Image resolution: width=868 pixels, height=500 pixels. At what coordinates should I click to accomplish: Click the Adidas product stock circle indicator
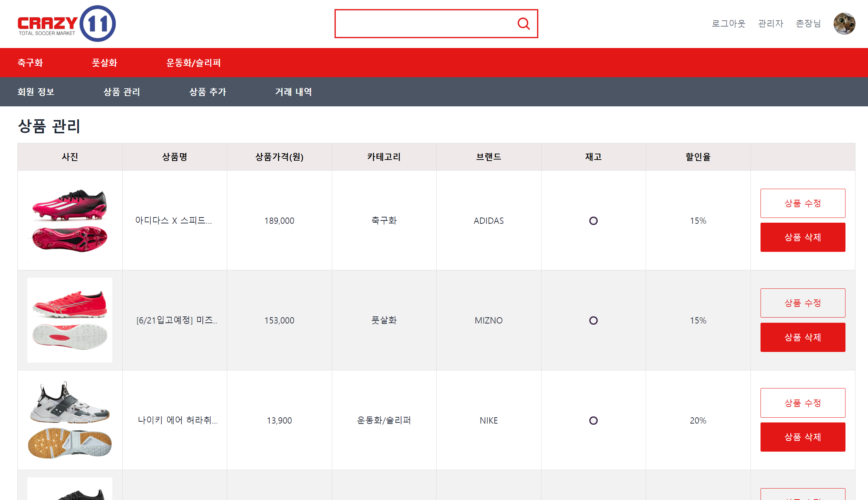click(x=593, y=221)
